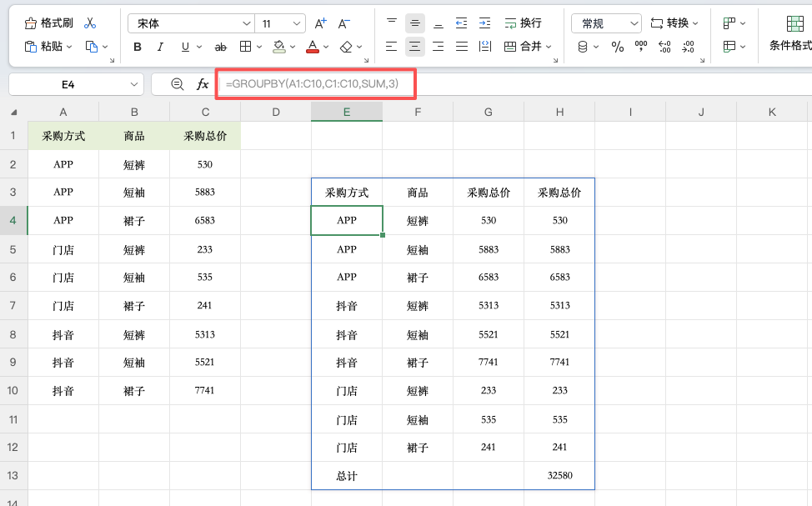Apply the red font color swatch
The image size is (812, 506).
[x=313, y=47]
